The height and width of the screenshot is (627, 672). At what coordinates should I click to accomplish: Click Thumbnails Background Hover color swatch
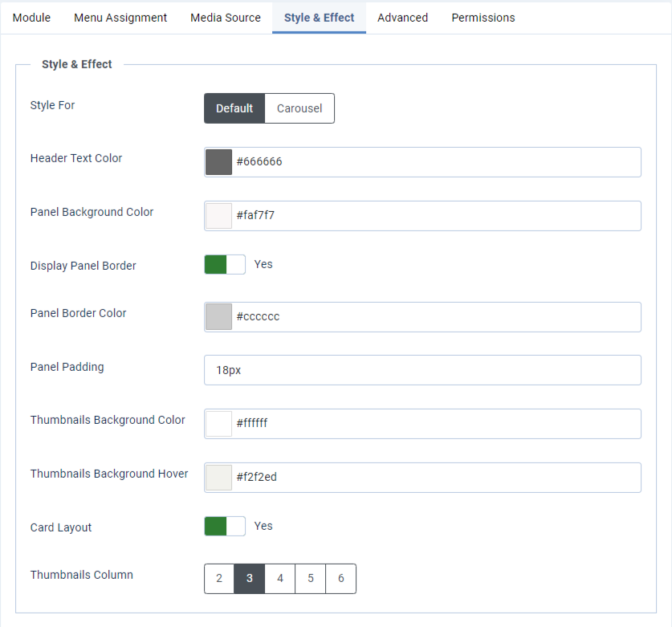tap(218, 478)
